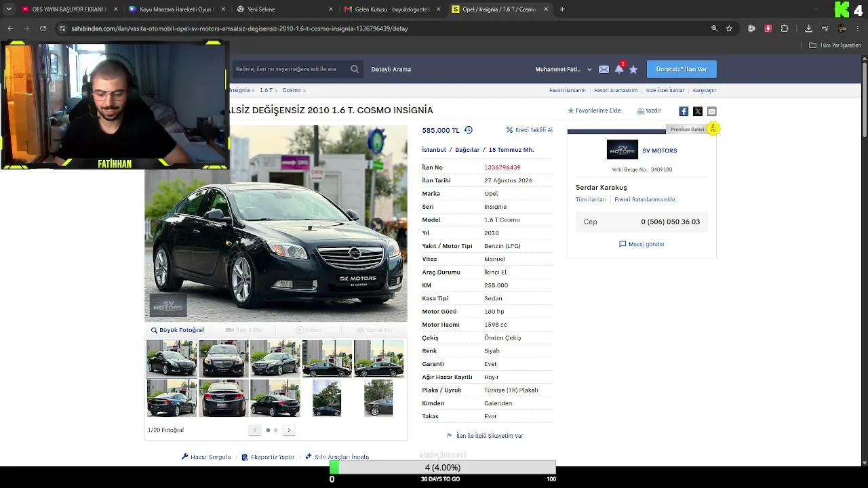
Task: Open favorites star icon in site header
Action: coord(633,69)
